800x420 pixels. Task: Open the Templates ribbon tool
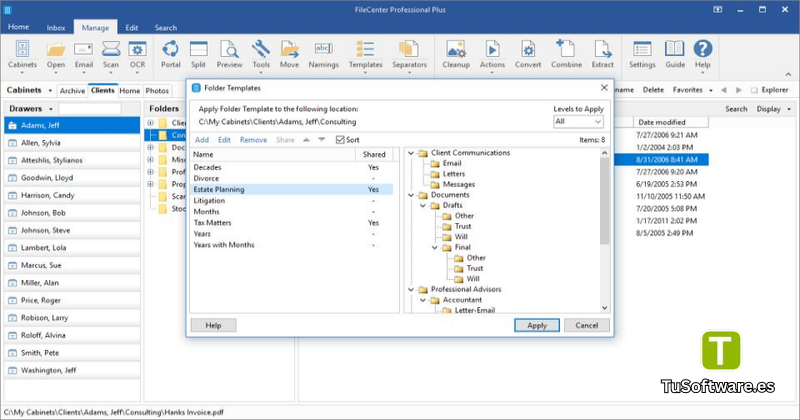(x=365, y=55)
